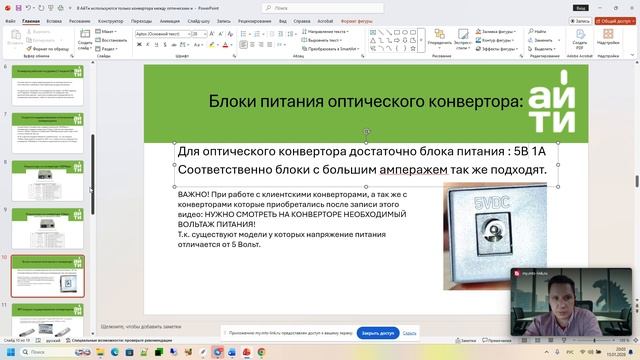The image size is (640, 360).
Task: Click the Поиск search box in title bar
Action: (322, 8)
